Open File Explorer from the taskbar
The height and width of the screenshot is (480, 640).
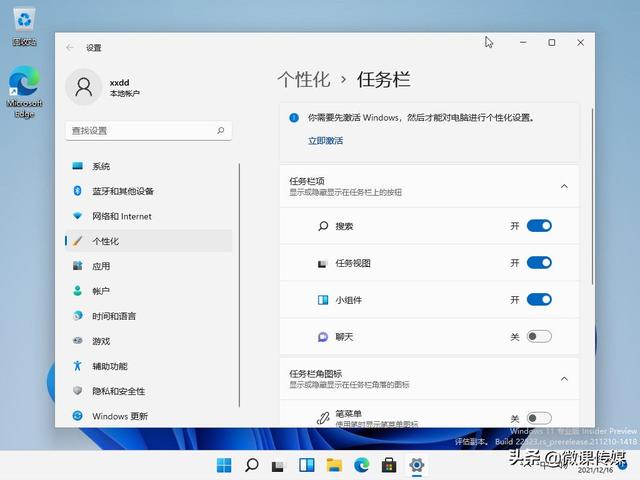point(334,465)
